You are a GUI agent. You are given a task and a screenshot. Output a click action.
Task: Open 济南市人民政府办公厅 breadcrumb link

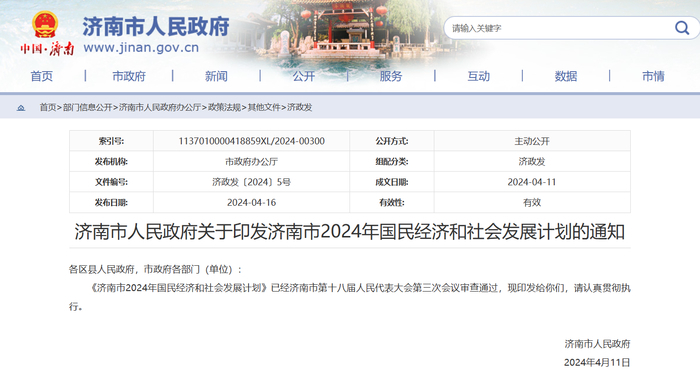pyautogui.click(x=160, y=107)
